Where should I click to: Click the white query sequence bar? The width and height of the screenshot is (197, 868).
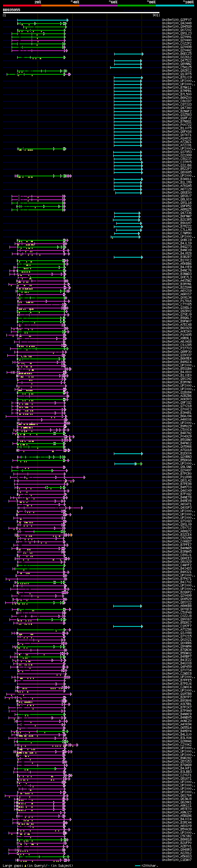point(81,13)
